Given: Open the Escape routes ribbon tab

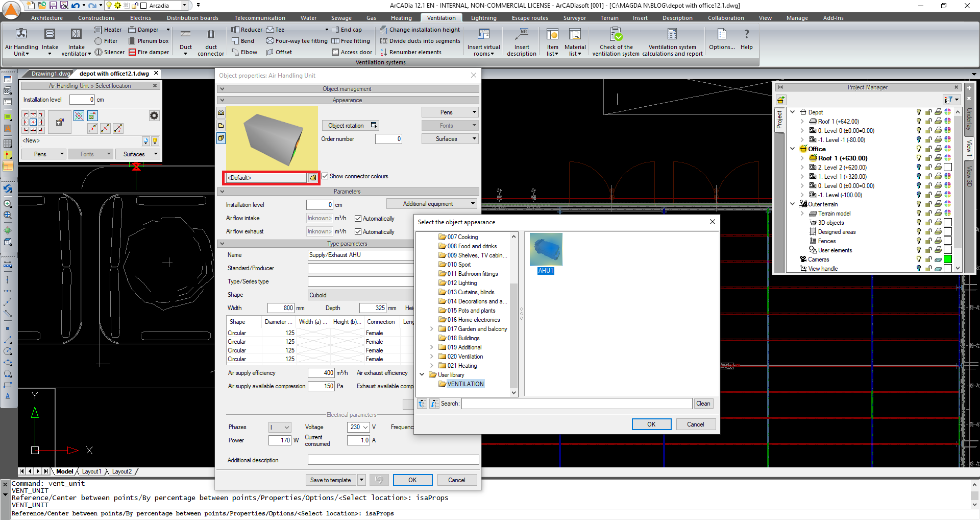Looking at the screenshot, I should click(530, 18).
